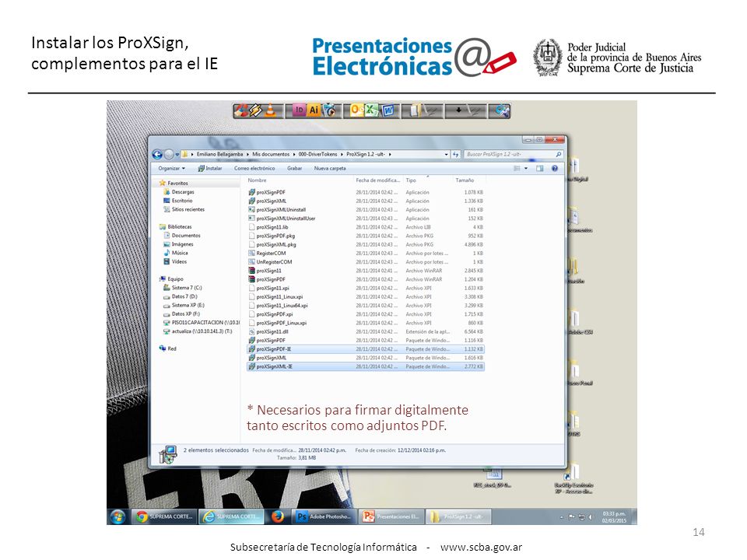Click Emiliano Bellagamba in the breadcrumb
Viewport: 747px width, 560px height.
[219, 154]
